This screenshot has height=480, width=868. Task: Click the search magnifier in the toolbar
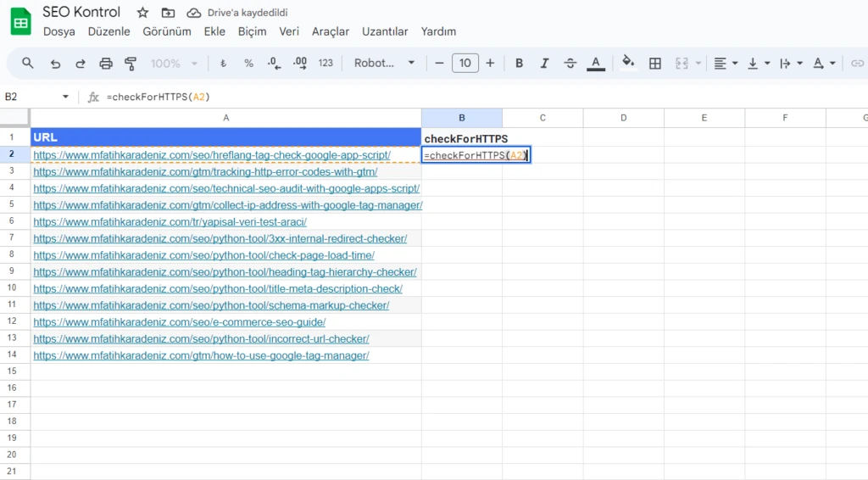(x=28, y=64)
